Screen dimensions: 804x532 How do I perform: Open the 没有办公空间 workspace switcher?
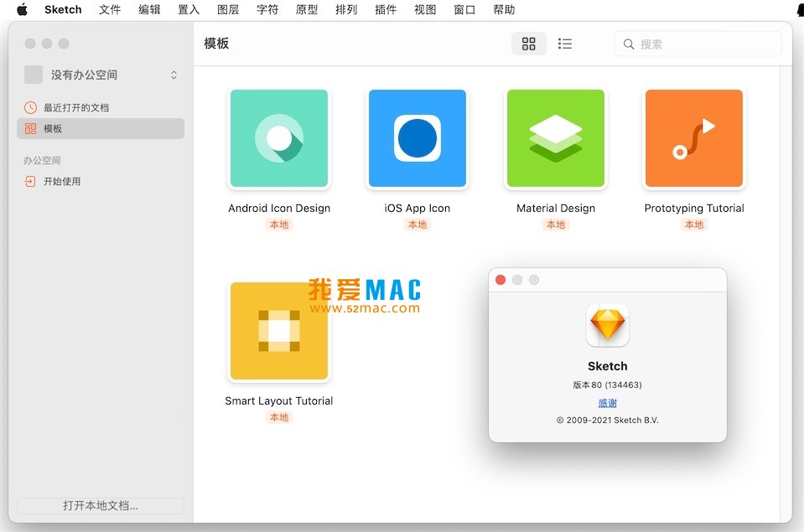[101, 75]
